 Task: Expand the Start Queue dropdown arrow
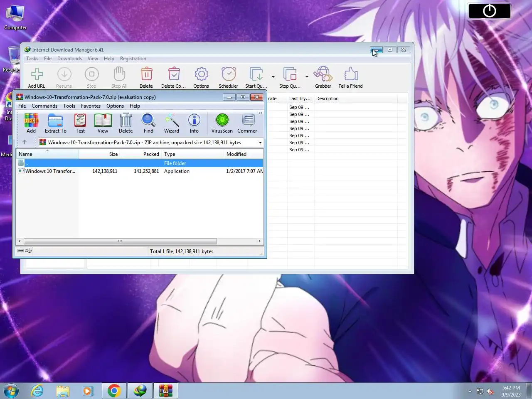(x=273, y=77)
